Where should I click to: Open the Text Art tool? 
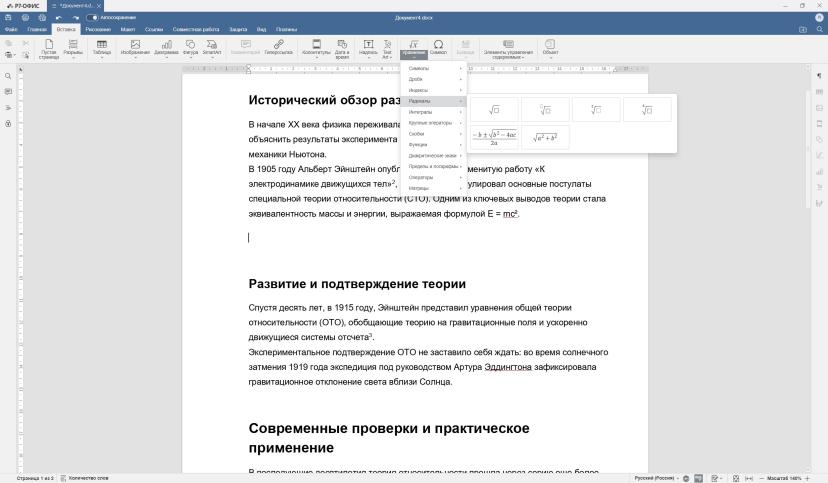[387, 49]
